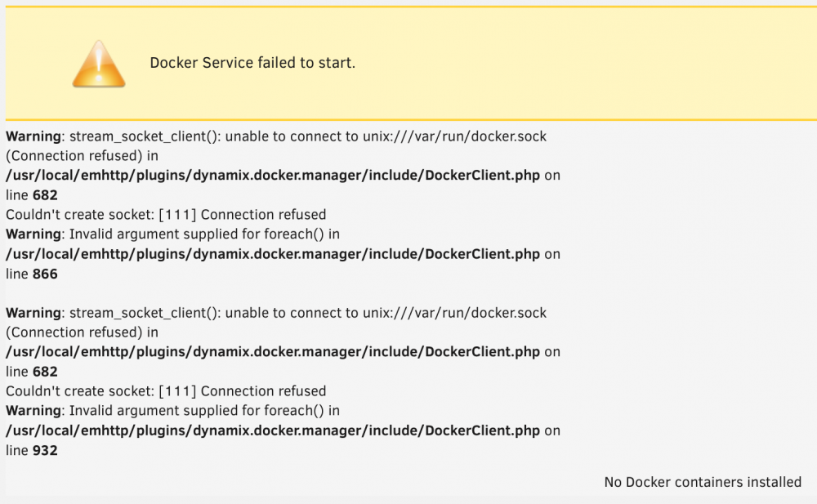This screenshot has width=817, height=504.
Task: Click the topmost bold 'Warning' label
Action: point(33,136)
